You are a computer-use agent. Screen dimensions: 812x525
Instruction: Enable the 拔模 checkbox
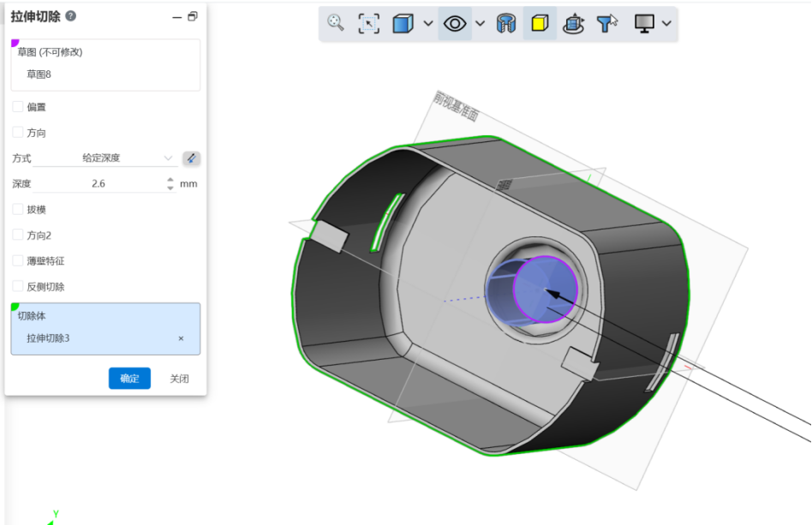coord(18,209)
